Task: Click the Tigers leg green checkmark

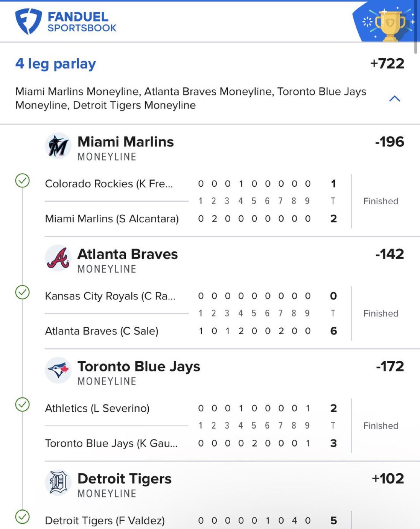Action: (23, 517)
